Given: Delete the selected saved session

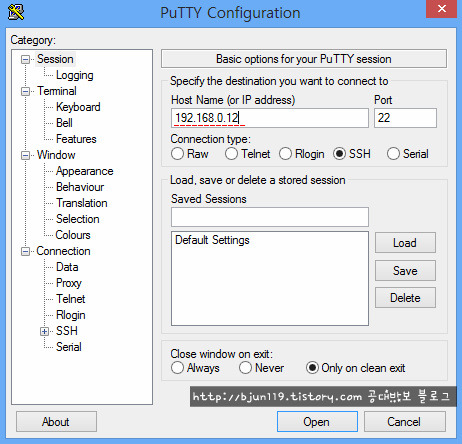Looking at the screenshot, I should [405, 298].
